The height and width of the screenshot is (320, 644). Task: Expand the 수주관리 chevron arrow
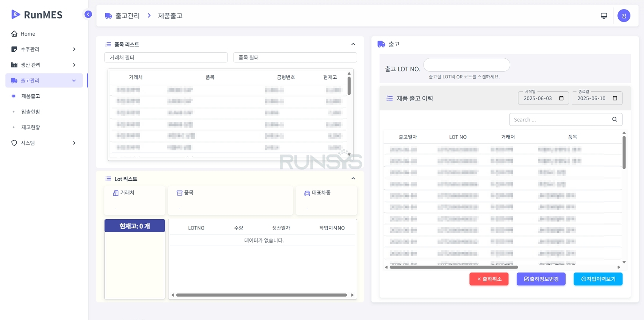pos(74,49)
